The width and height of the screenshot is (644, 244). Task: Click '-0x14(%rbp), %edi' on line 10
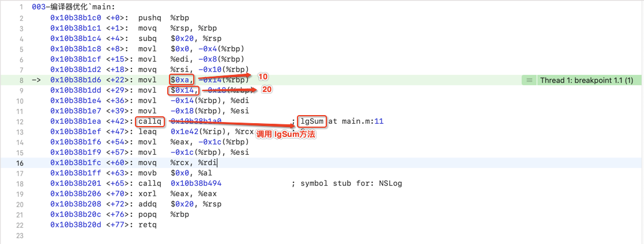click(209, 101)
